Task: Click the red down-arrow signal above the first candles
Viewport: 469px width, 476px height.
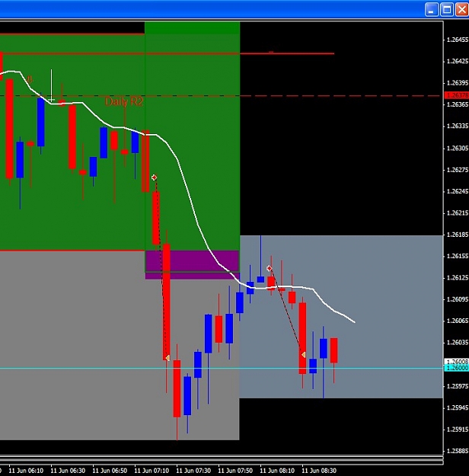Action: [x=30, y=80]
